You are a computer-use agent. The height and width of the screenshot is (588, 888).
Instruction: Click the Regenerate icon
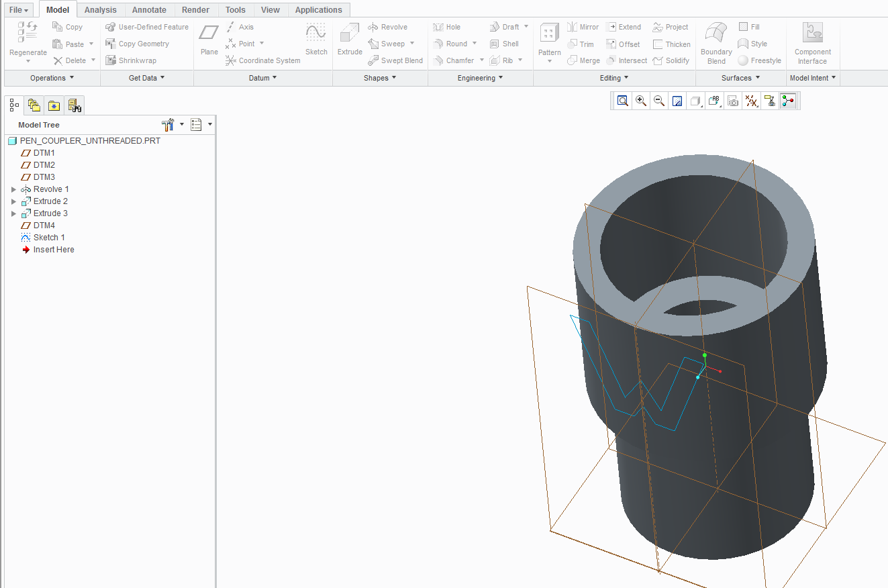click(28, 33)
